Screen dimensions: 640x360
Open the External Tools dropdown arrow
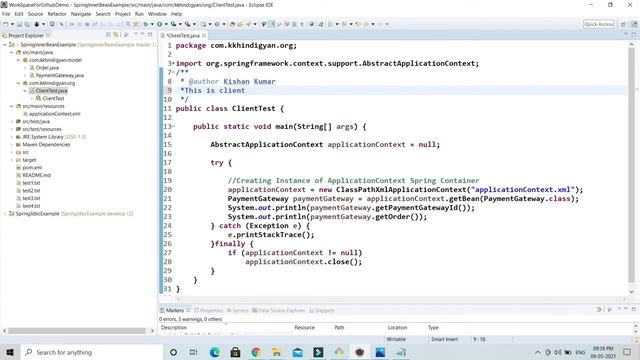194,24
